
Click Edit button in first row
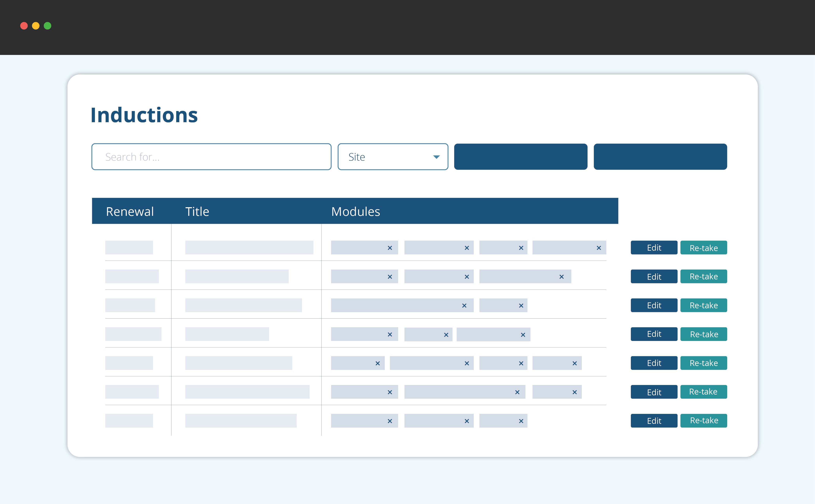[x=654, y=248]
